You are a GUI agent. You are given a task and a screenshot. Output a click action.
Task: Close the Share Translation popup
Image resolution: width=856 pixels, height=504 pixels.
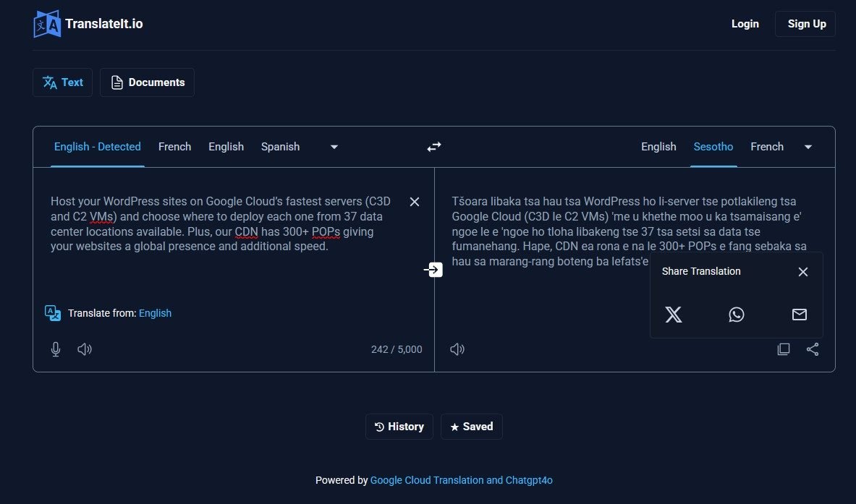pos(803,272)
